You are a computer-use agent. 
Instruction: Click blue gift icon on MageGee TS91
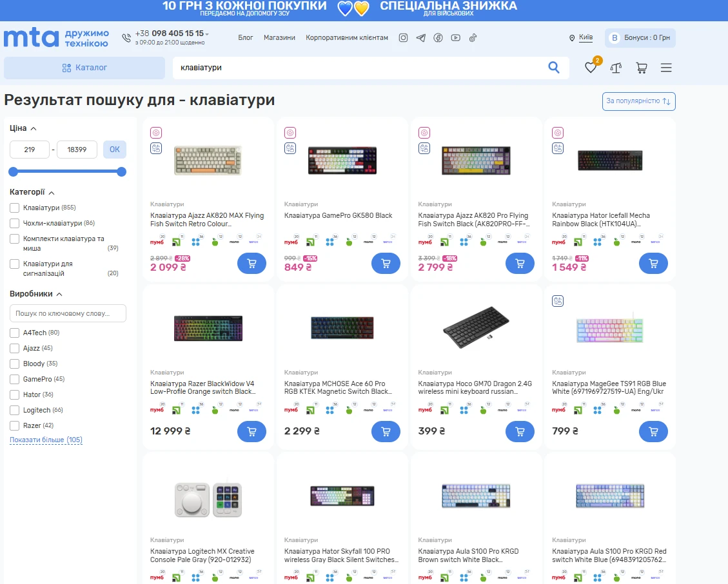(x=558, y=301)
